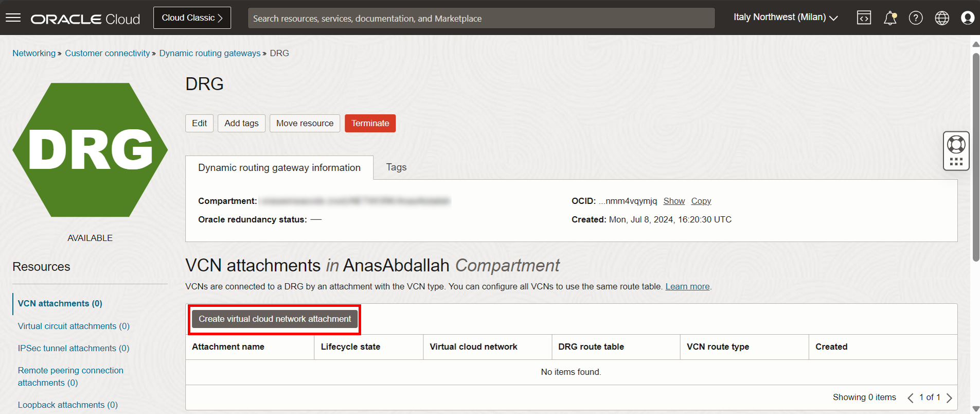Terminate the DRG

370,123
